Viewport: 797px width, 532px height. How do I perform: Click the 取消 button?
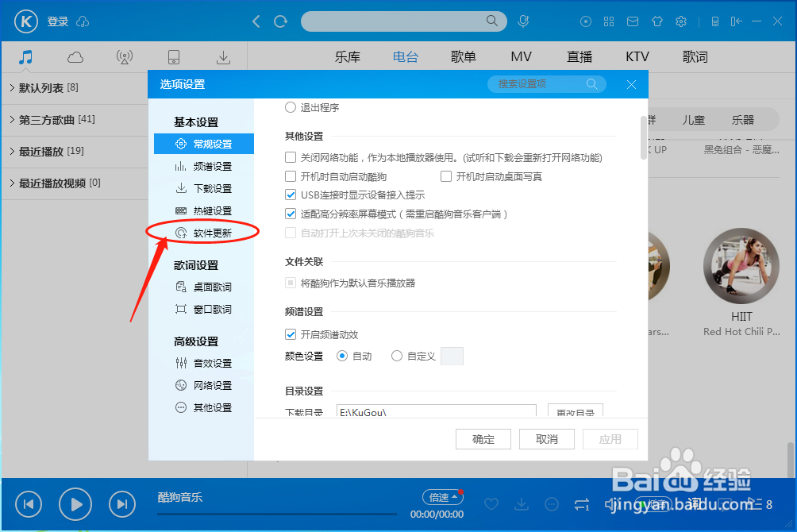click(x=546, y=439)
